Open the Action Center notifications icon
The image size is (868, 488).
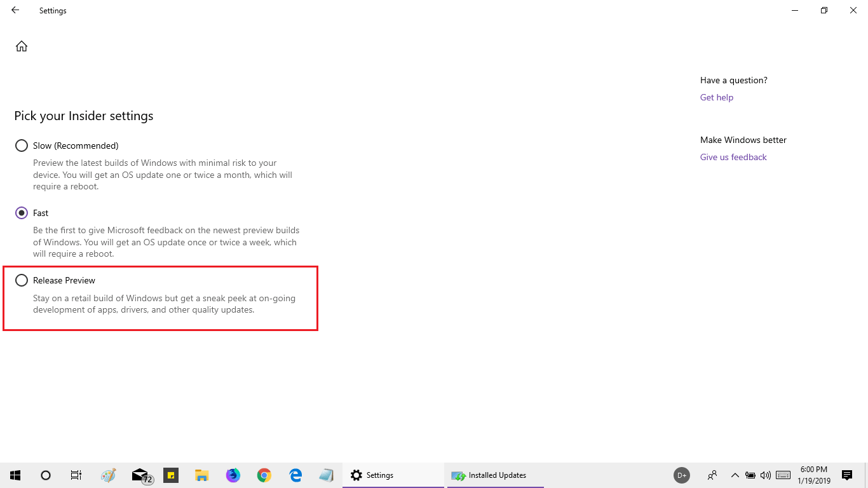(x=847, y=475)
